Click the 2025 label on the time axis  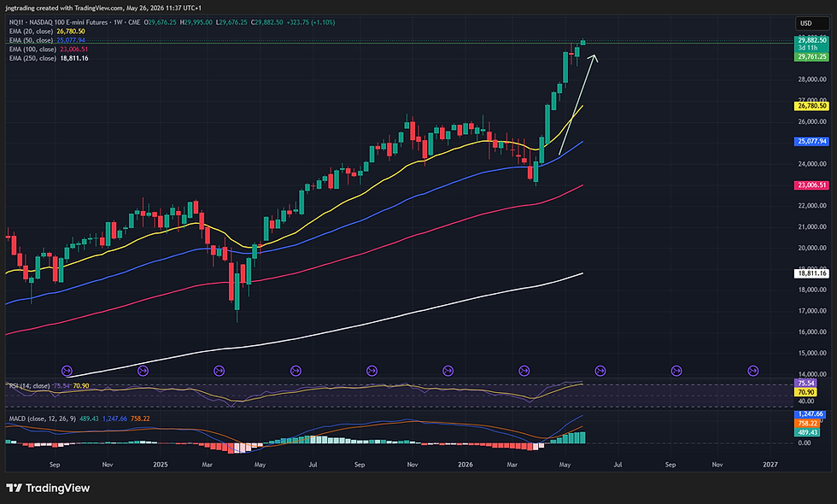(161, 465)
